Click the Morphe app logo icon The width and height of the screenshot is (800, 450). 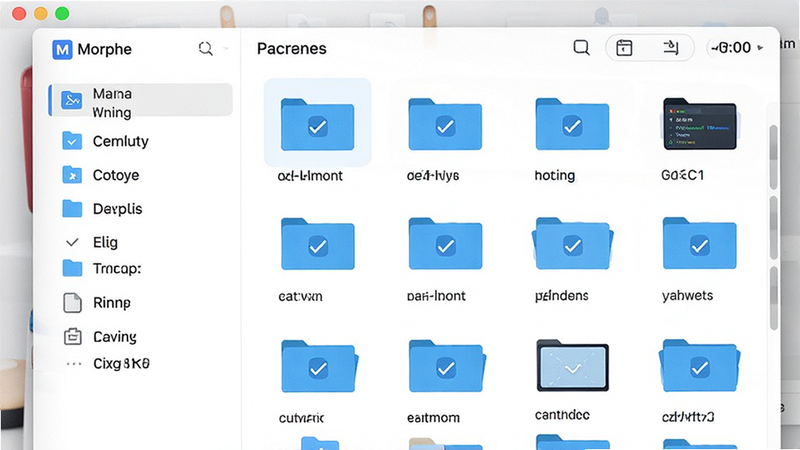click(x=62, y=49)
